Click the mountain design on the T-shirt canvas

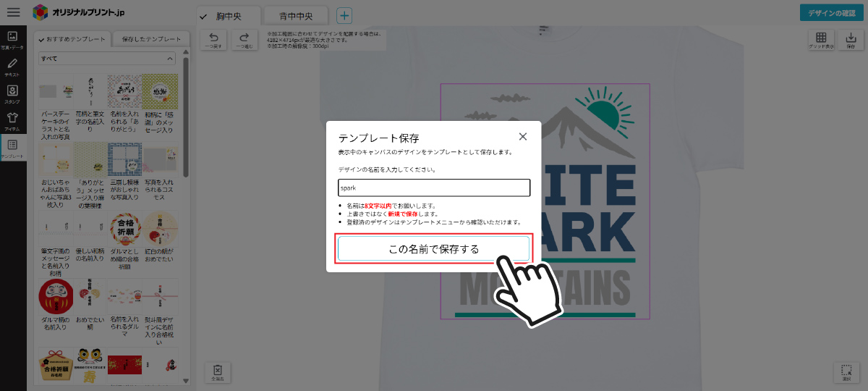[x=545, y=201]
